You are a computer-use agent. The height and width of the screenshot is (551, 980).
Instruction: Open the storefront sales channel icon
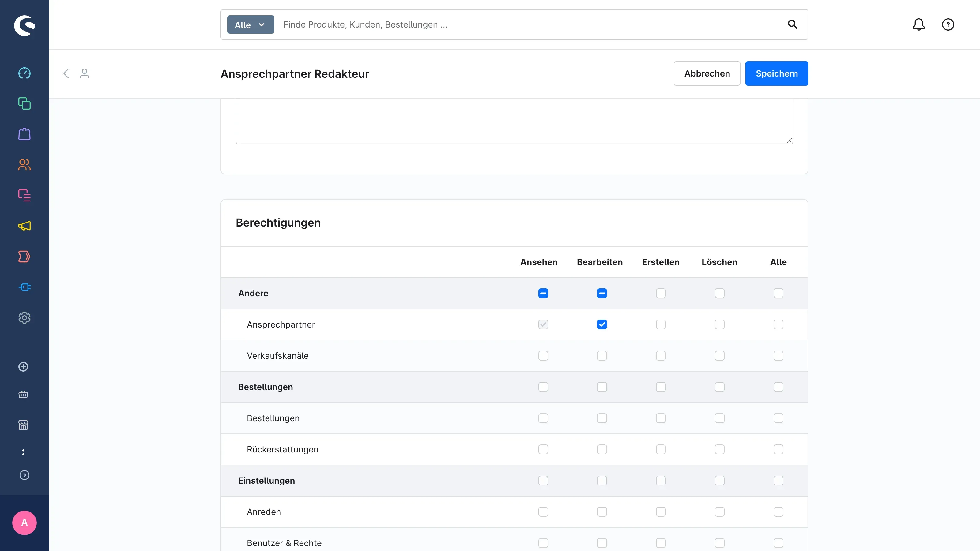[23, 425]
